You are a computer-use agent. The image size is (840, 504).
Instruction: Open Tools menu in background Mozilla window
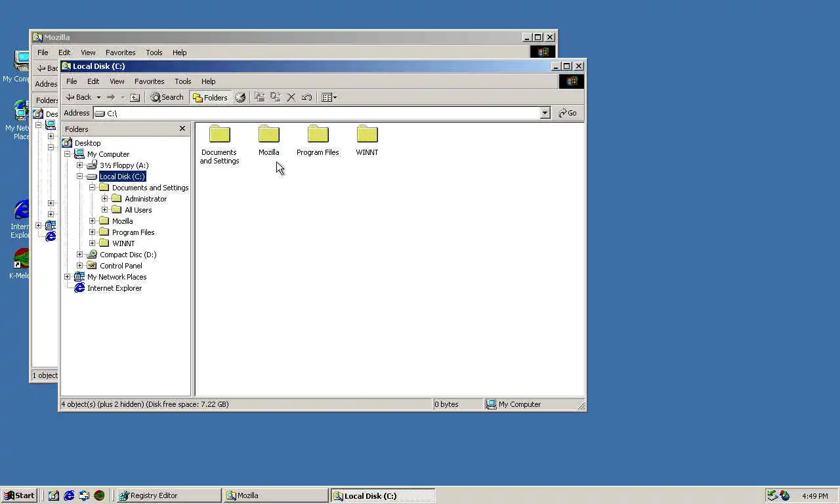[x=154, y=52]
